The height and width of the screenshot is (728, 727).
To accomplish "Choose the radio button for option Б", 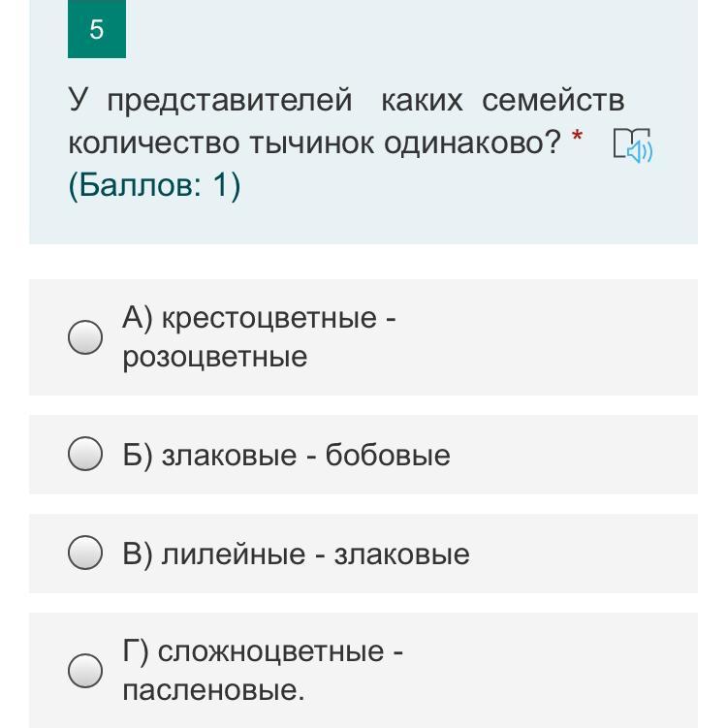I will click(85, 455).
